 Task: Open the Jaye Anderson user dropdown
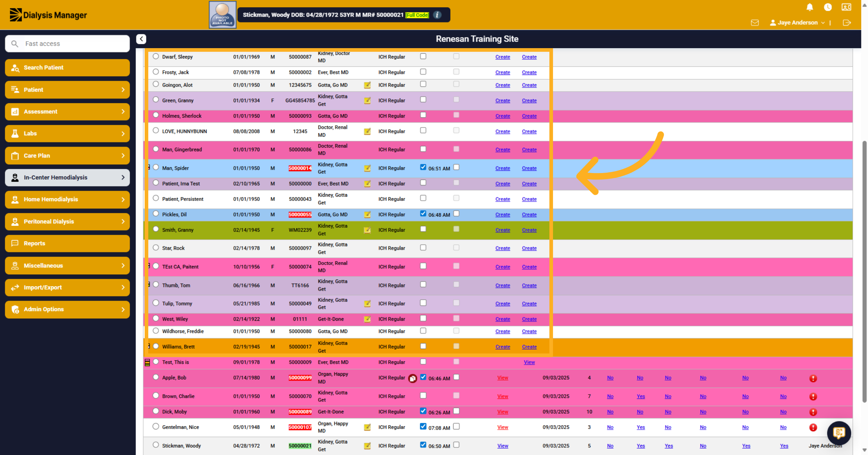click(797, 22)
